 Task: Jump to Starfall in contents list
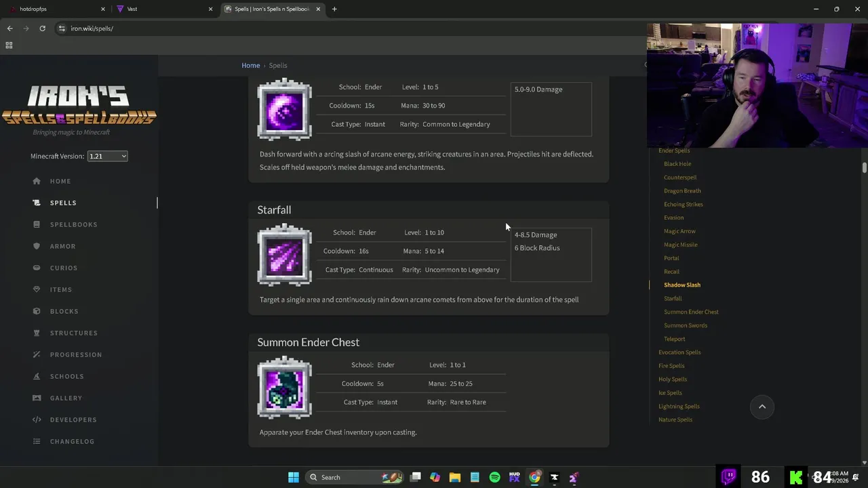point(673,298)
